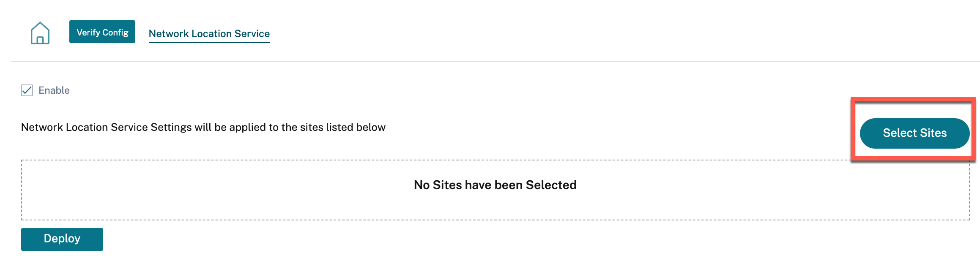Click the 'No Sites have been Selected' message
The height and width of the screenshot is (277, 980).
(x=495, y=185)
